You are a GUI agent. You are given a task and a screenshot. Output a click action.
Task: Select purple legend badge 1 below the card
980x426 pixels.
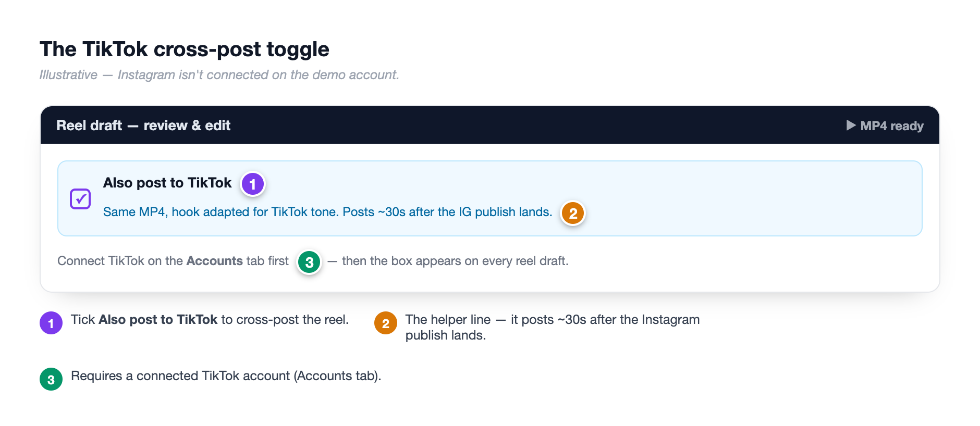(51, 323)
